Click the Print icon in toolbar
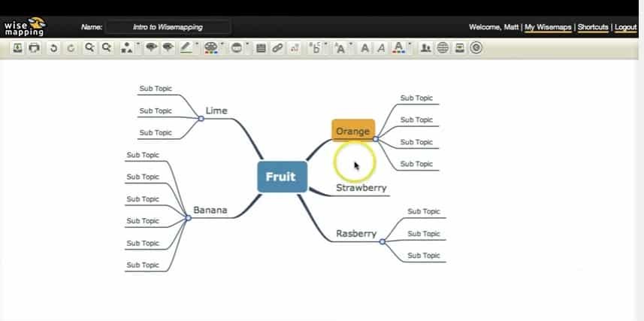The width and height of the screenshot is (644, 321). tap(34, 48)
